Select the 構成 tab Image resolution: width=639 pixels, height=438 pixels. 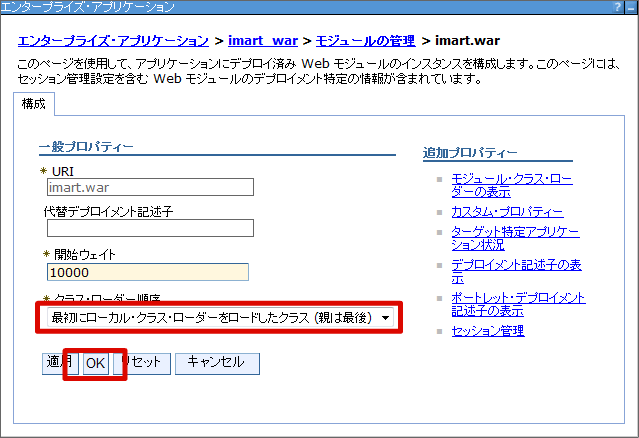coord(34,104)
